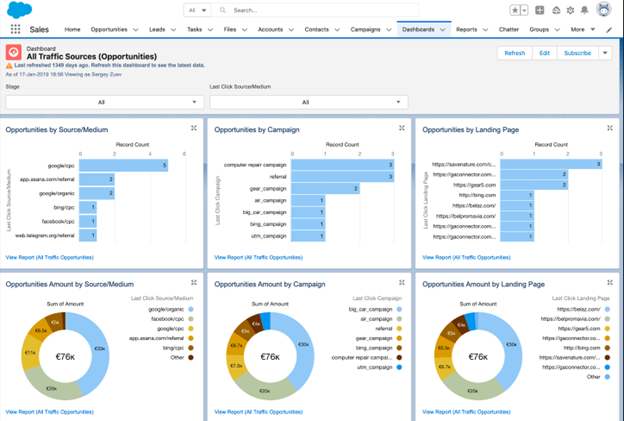The height and width of the screenshot is (421, 624).
Task: Open View Report link under Opportunities by Campaign
Action: click(258, 257)
